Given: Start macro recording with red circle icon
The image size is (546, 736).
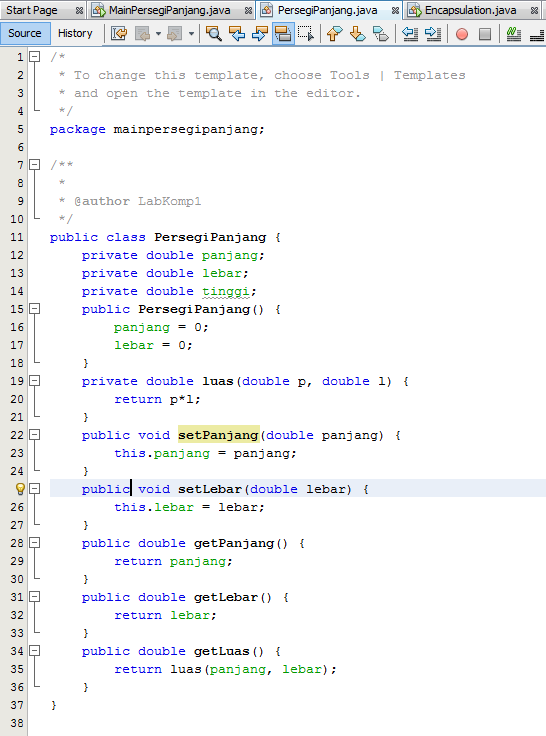Looking at the screenshot, I should 462,34.
